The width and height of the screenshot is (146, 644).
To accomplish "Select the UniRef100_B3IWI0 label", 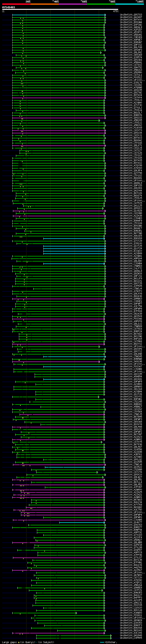I will [131, 251].
